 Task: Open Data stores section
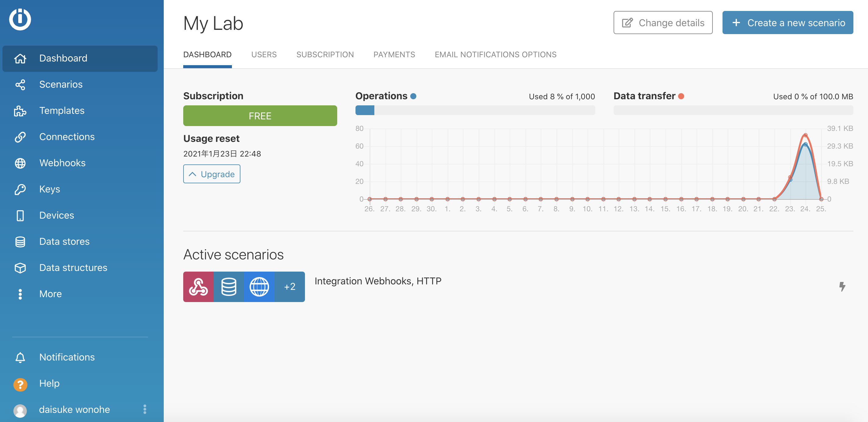click(x=64, y=241)
